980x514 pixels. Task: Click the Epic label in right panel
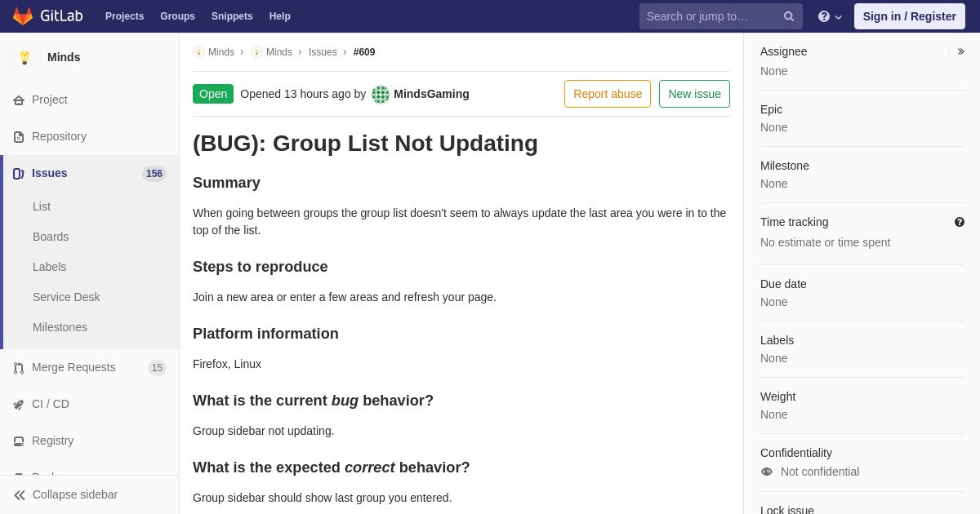[771, 109]
